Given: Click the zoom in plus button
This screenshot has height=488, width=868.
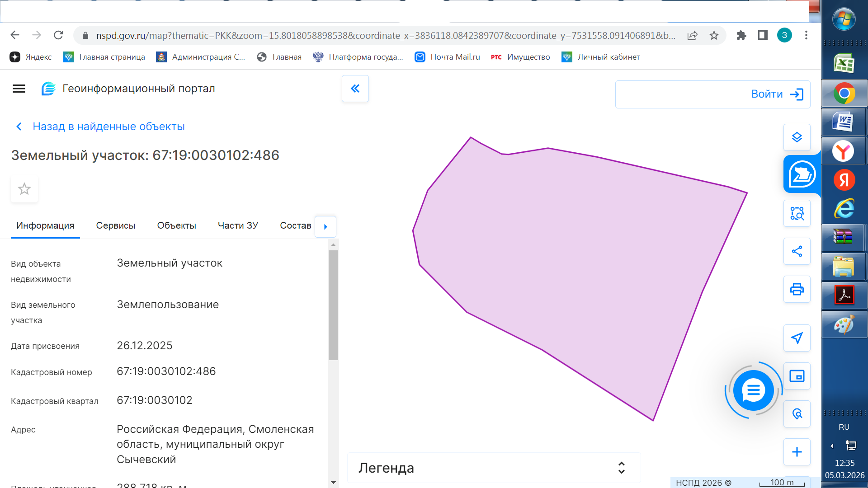Looking at the screenshot, I should click(x=797, y=452).
